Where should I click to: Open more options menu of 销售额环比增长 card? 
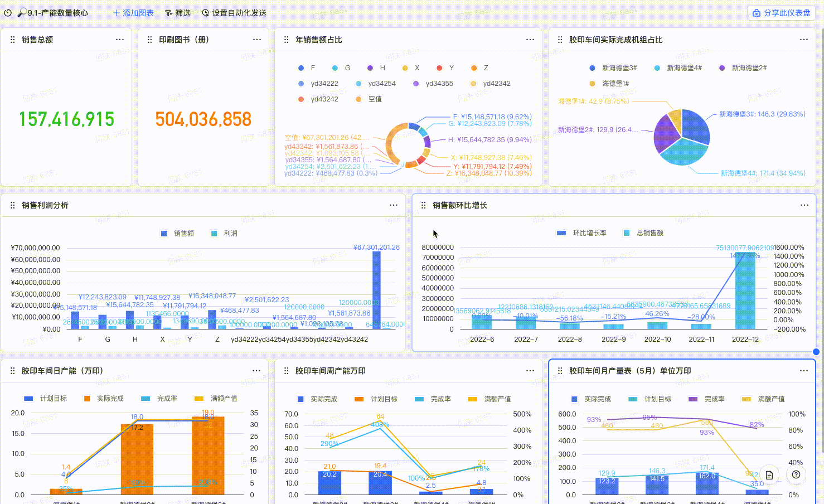click(804, 205)
